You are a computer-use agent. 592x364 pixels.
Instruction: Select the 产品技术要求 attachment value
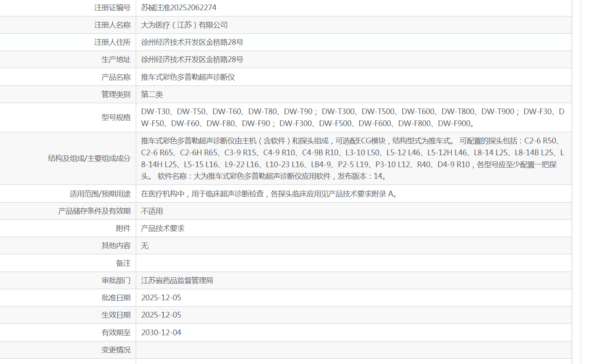click(163, 228)
